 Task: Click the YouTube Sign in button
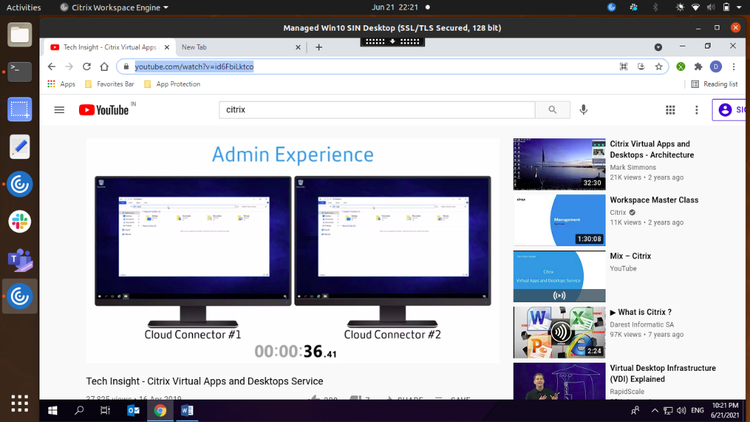[729, 110]
